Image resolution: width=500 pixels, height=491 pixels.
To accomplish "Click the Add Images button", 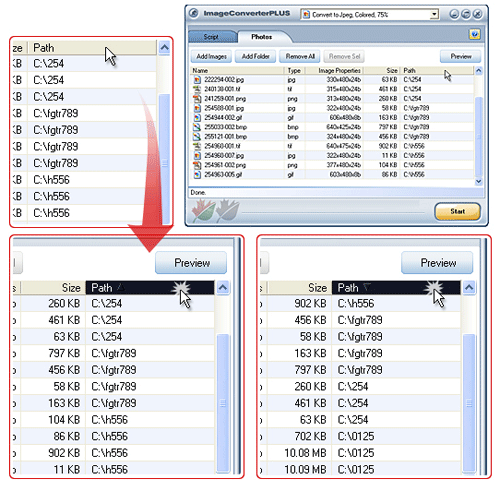I will 211,56.
